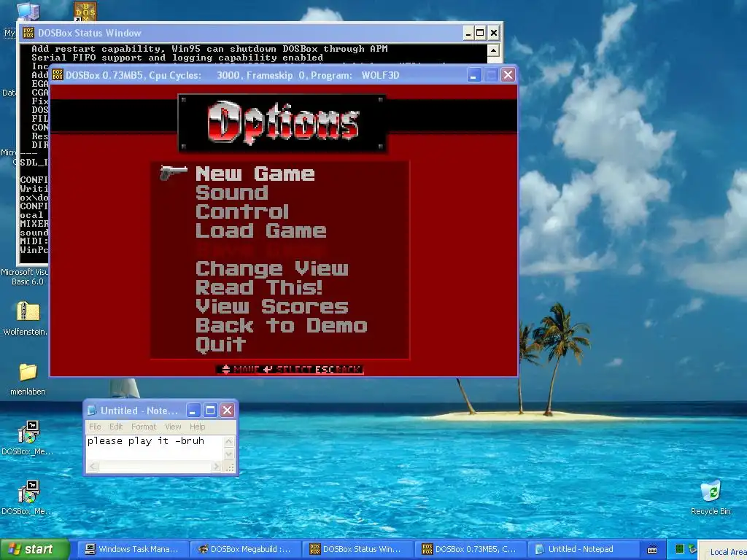Choose Back to Demo menu entry
747x560 pixels.
click(281, 326)
